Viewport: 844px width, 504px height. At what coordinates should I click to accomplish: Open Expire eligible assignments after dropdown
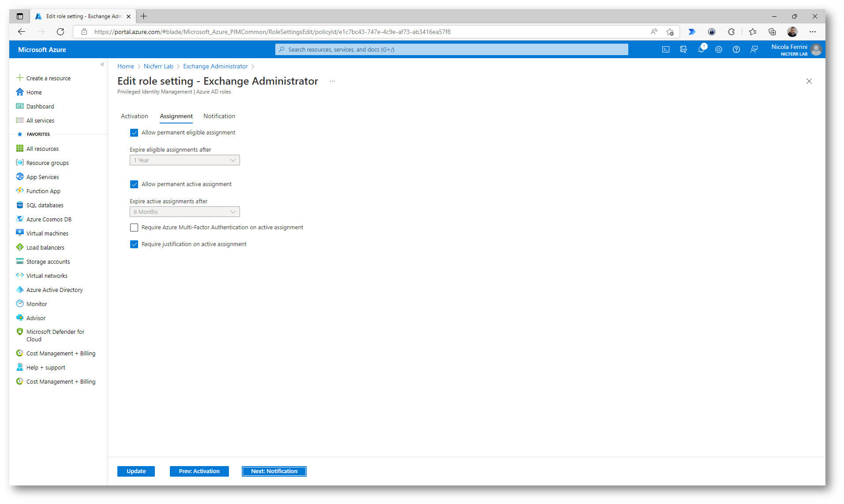(x=185, y=161)
